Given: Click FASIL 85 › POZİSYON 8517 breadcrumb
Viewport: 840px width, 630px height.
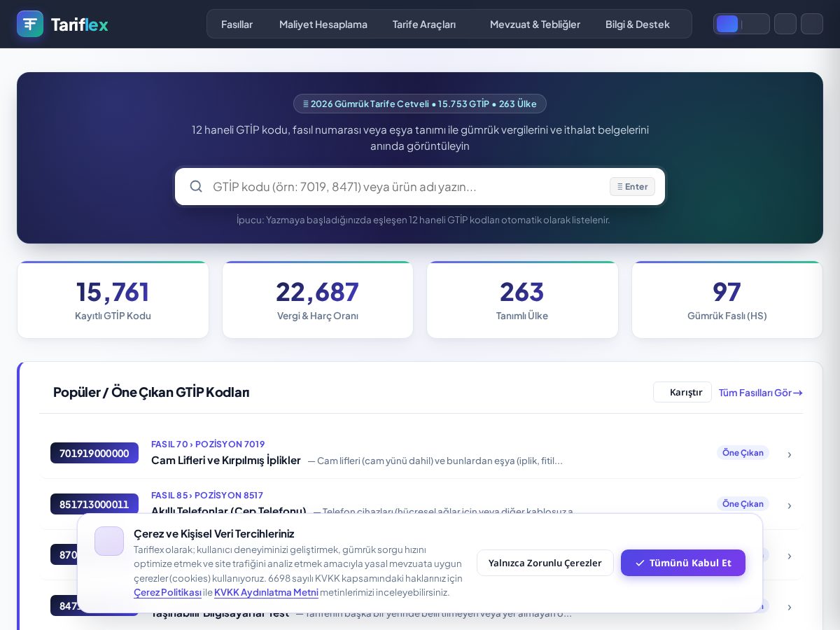Looking at the screenshot, I should [x=207, y=495].
